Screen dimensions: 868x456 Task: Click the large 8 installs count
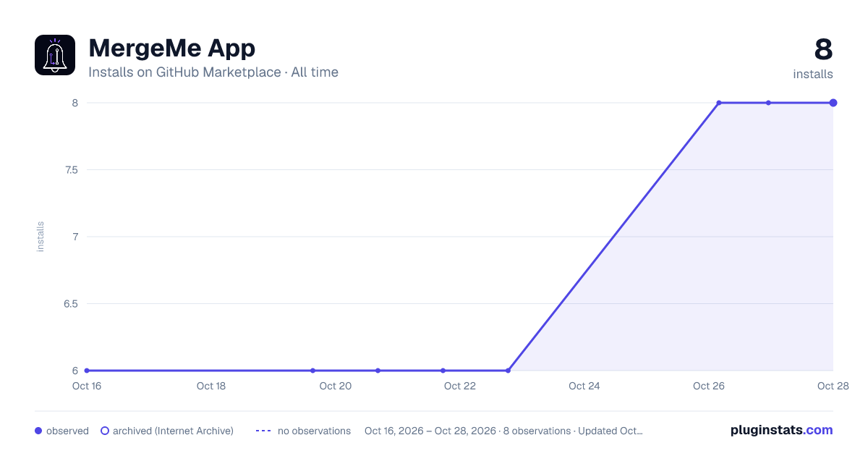pos(823,49)
